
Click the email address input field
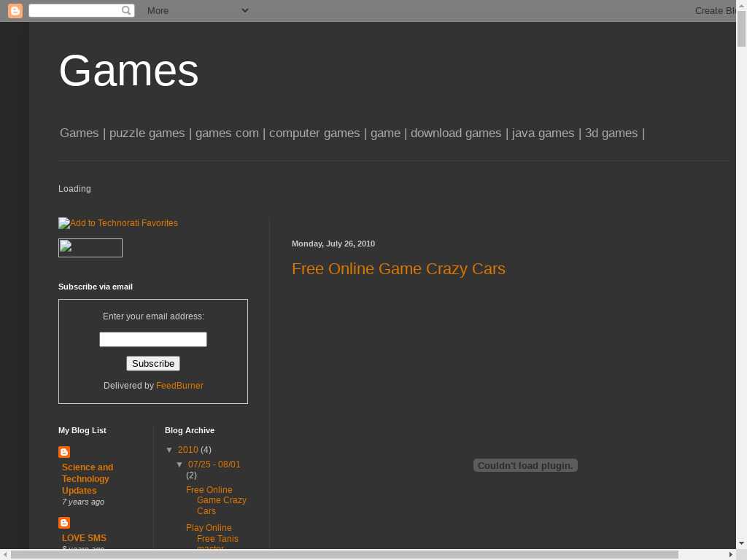[153, 340]
